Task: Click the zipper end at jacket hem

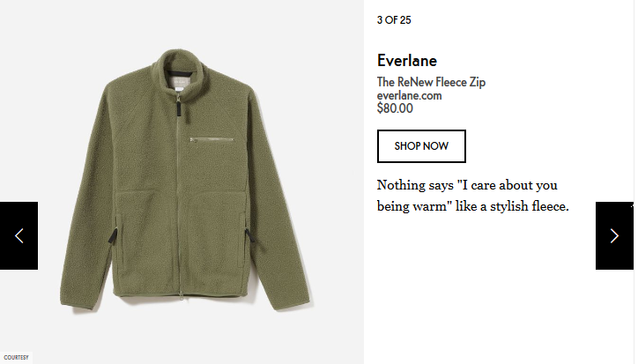Action: (x=181, y=295)
